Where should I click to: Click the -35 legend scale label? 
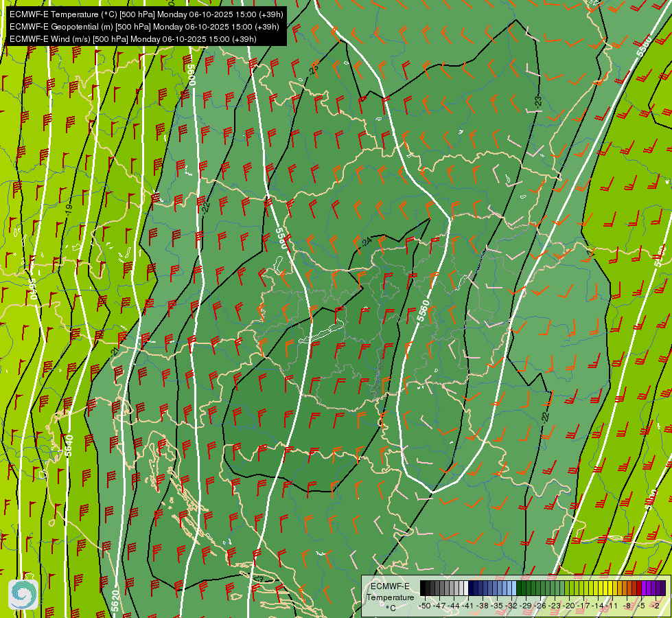coord(497,606)
